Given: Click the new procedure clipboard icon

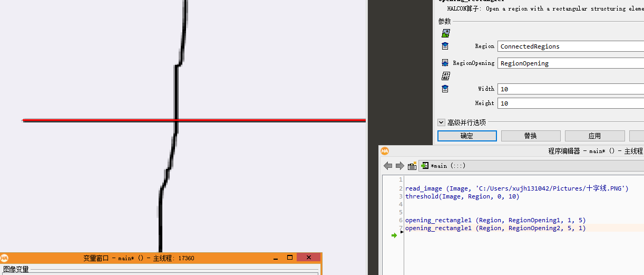Looking at the screenshot, I should click(x=412, y=166).
